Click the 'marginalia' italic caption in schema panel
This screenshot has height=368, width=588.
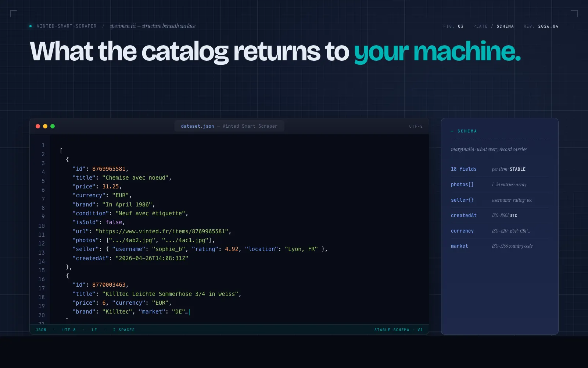pos(489,149)
